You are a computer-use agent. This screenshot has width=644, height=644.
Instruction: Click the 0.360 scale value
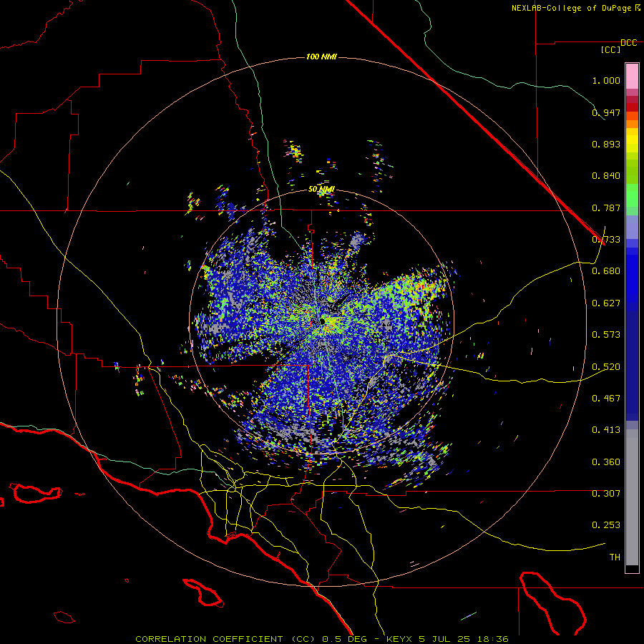point(606,462)
